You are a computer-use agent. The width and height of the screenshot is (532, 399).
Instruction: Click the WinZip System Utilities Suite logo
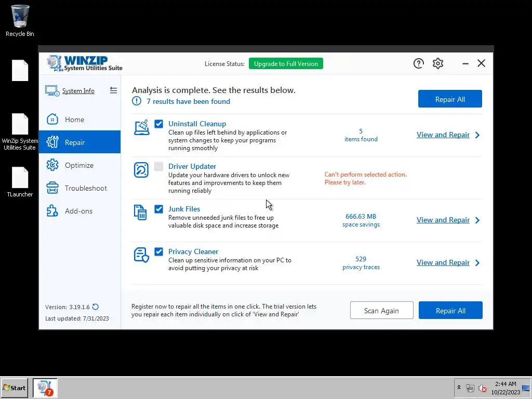(x=85, y=63)
